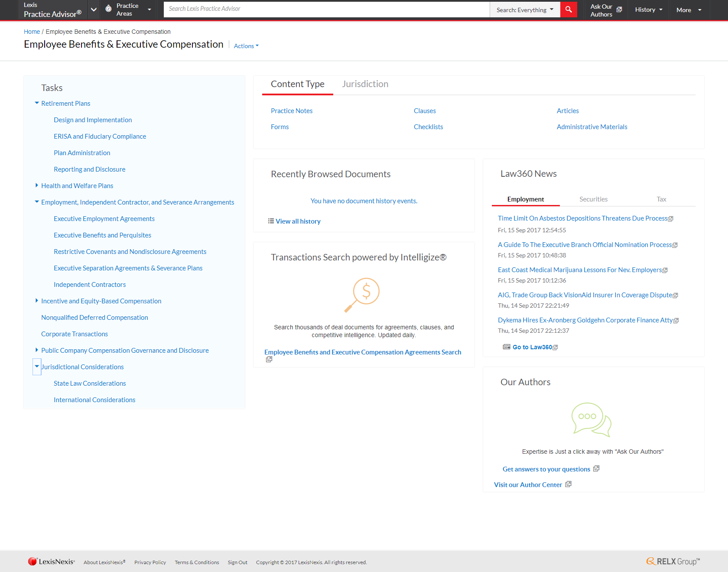Open the Privacy Policy footer link
The image size is (728, 572).
coord(150,562)
